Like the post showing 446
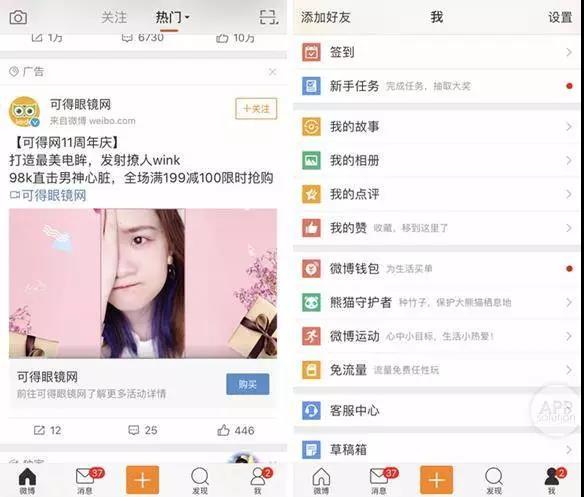 pyautogui.click(x=223, y=430)
